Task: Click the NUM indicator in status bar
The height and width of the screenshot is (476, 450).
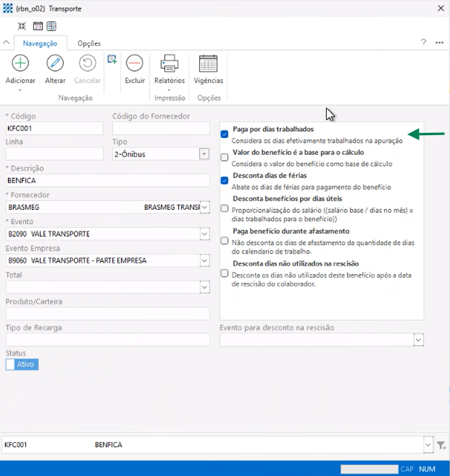Action: [x=427, y=469]
